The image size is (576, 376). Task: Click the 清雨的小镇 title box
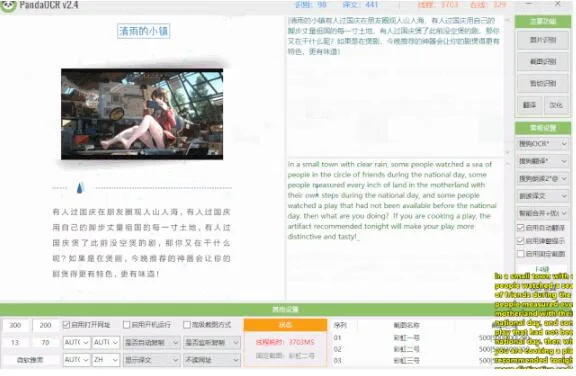coord(144,31)
